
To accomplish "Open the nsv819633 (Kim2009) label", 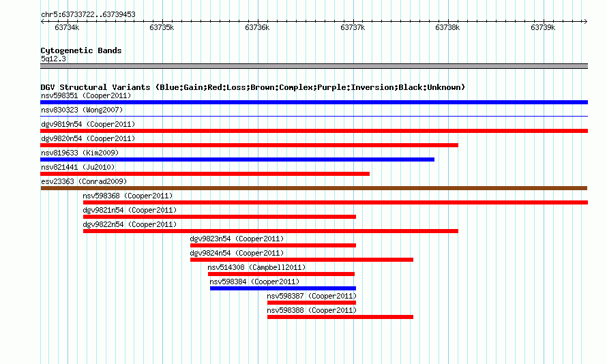I will [x=80, y=153].
